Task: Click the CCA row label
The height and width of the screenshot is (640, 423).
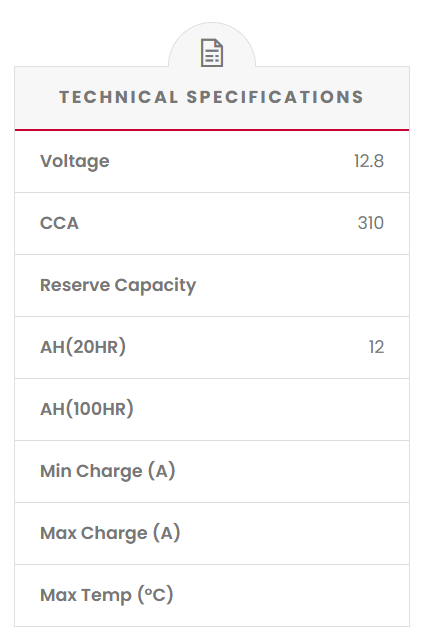Action: click(59, 223)
